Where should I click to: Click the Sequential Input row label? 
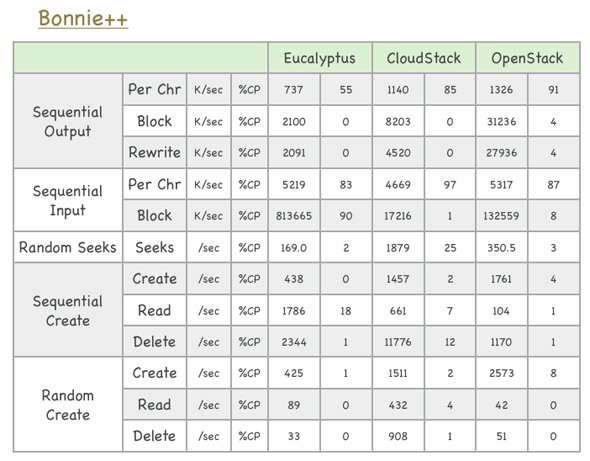(x=68, y=200)
